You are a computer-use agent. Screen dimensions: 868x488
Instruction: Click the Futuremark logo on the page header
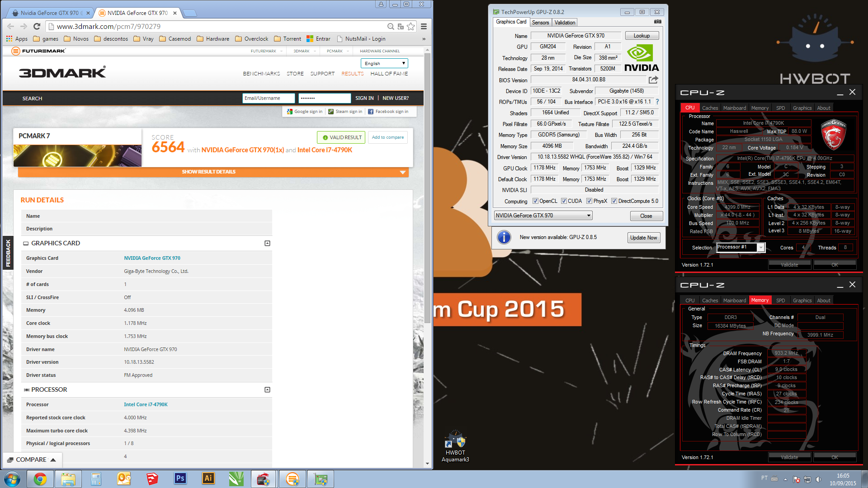[x=39, y=51]
